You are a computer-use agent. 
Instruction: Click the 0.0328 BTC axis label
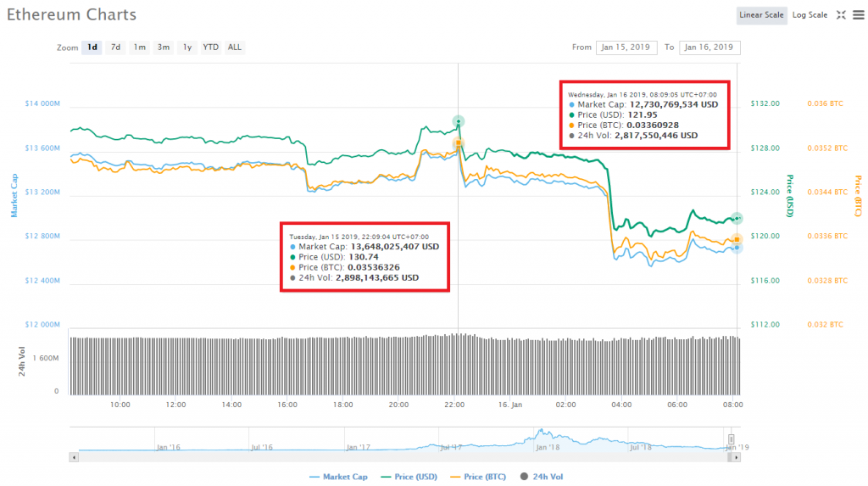coord(827,281)
